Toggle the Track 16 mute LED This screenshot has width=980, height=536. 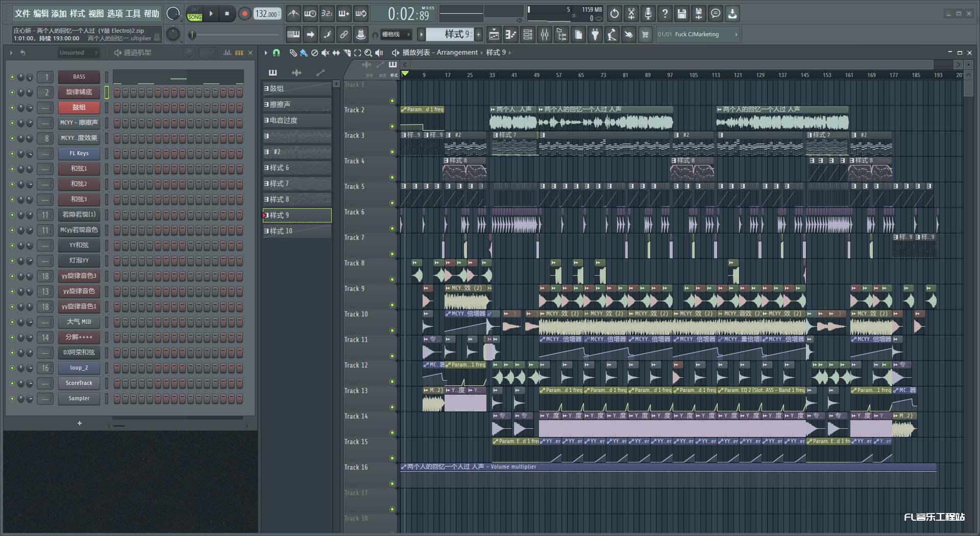click(392, 483)
